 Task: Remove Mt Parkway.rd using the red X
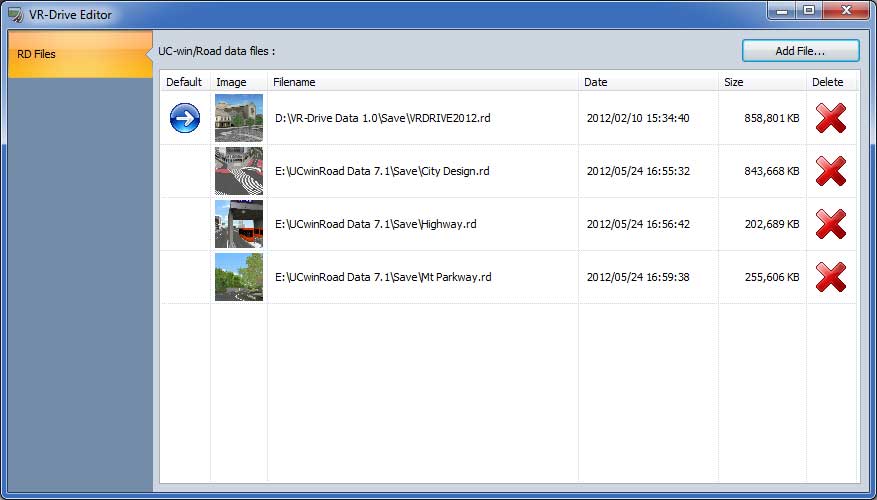(x=831, y=277)
